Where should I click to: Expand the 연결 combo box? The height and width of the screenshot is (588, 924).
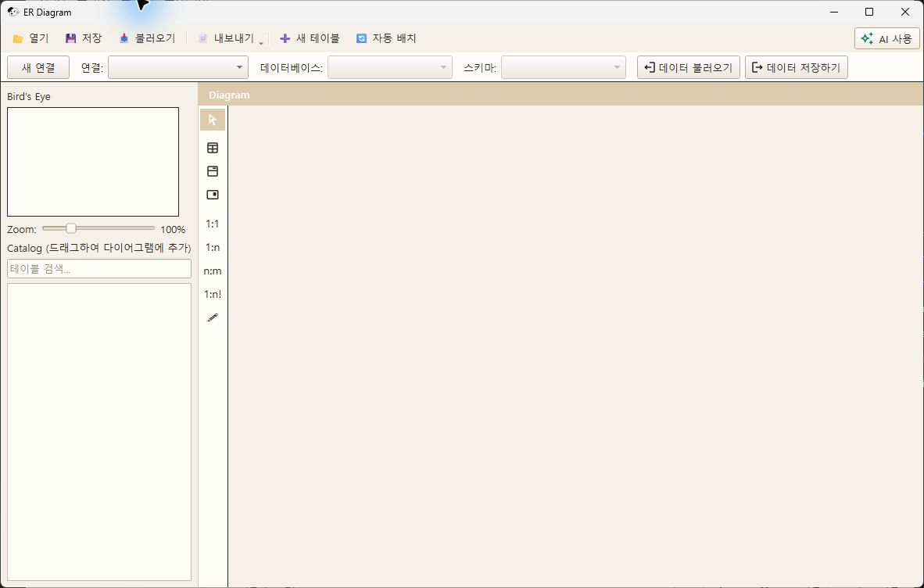178,68
